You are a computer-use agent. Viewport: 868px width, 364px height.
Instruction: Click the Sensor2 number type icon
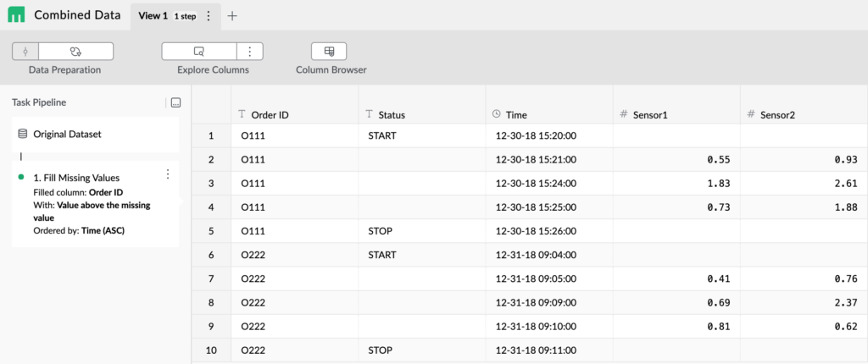pos(751,114)
